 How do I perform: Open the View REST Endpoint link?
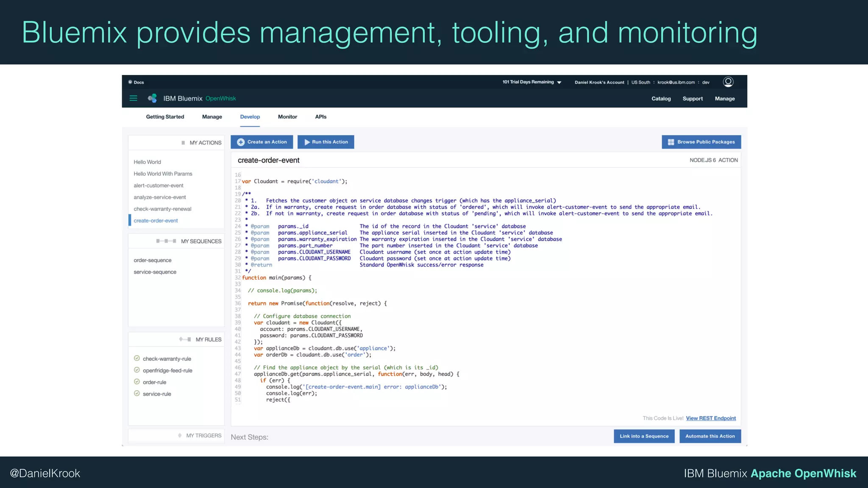tap(711, 418)
